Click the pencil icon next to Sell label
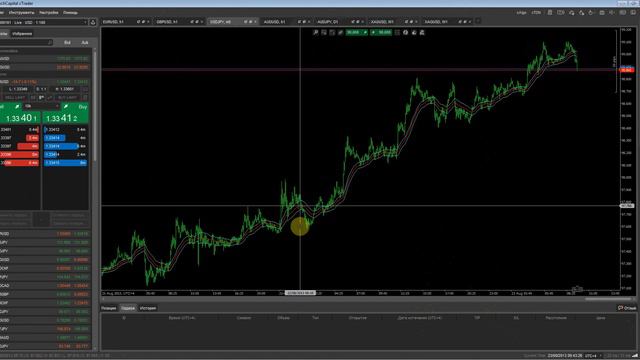 (17, 107)
